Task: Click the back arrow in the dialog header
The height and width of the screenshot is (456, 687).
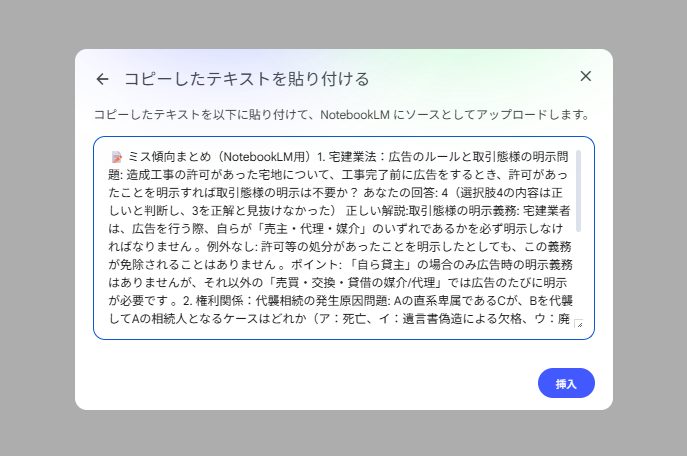Action: click(102, 79)
